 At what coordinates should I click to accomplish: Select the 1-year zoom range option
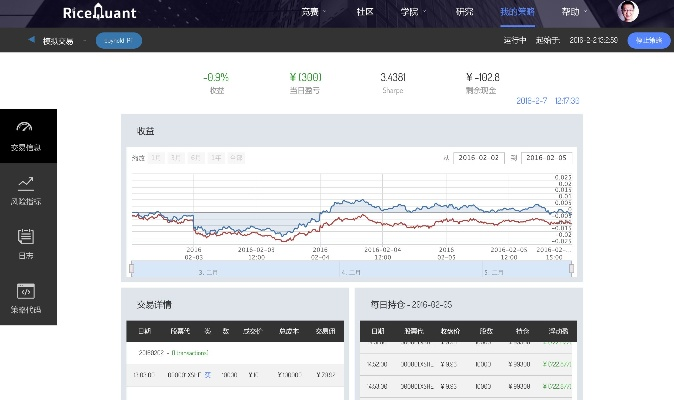point(215,157)
